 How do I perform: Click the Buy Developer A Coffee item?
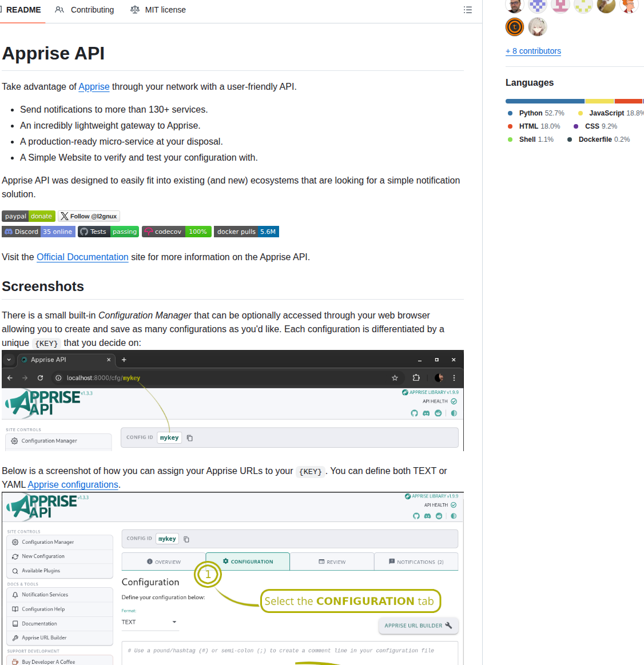(60, 661)
